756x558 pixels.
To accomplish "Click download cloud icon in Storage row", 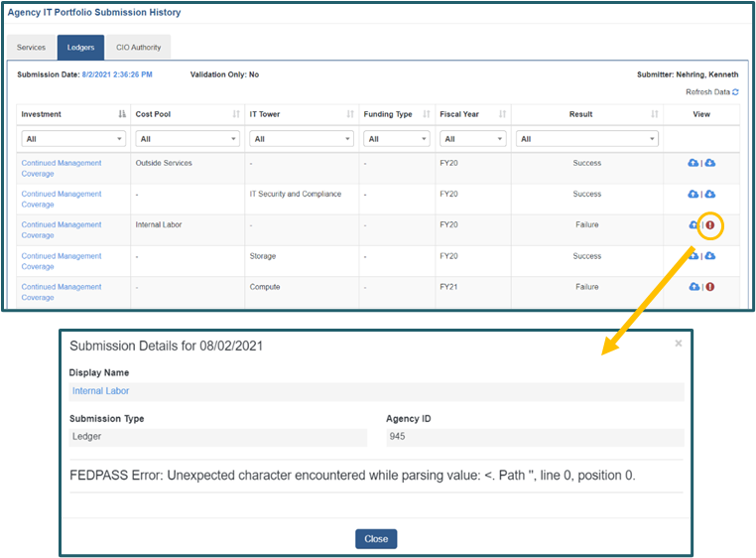I will (x=710, y=256).
